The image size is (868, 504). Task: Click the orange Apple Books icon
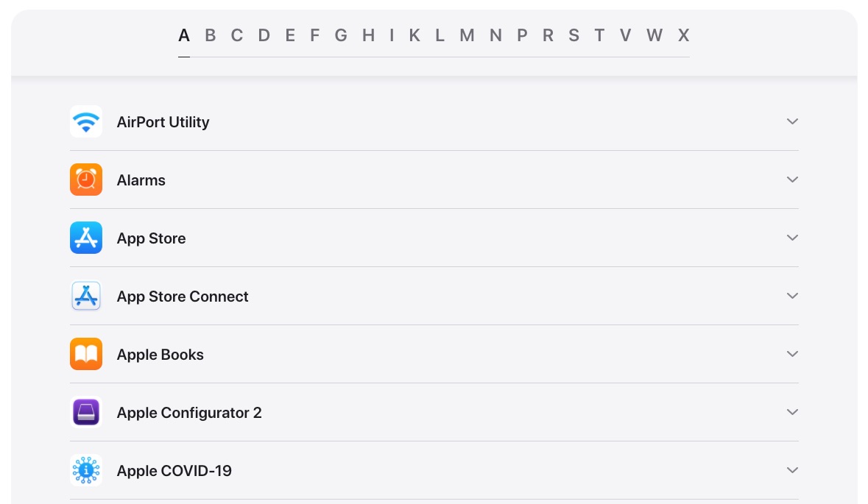tap(86, 354)
